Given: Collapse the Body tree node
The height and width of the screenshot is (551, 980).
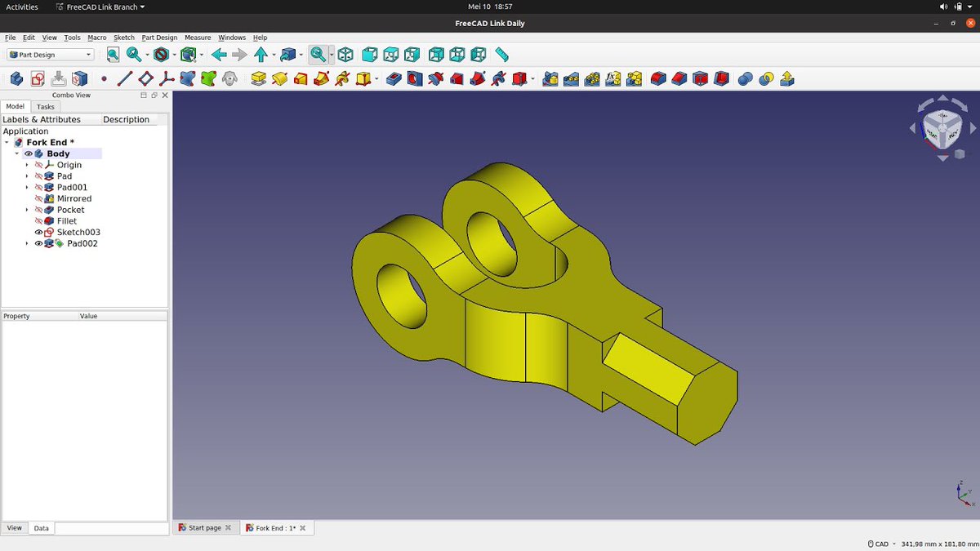Looking at the screenshot, I should pyautogui.click(x=16, y=153).
